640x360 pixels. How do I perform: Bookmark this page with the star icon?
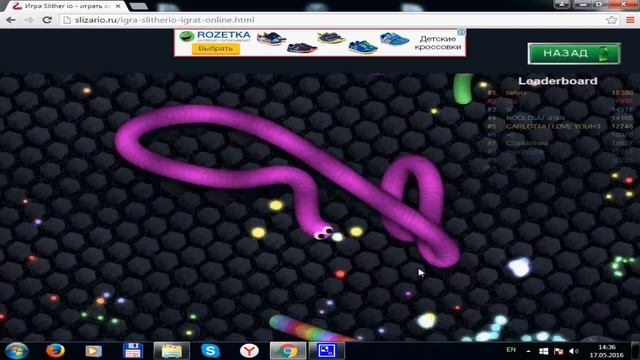point(611,20)
